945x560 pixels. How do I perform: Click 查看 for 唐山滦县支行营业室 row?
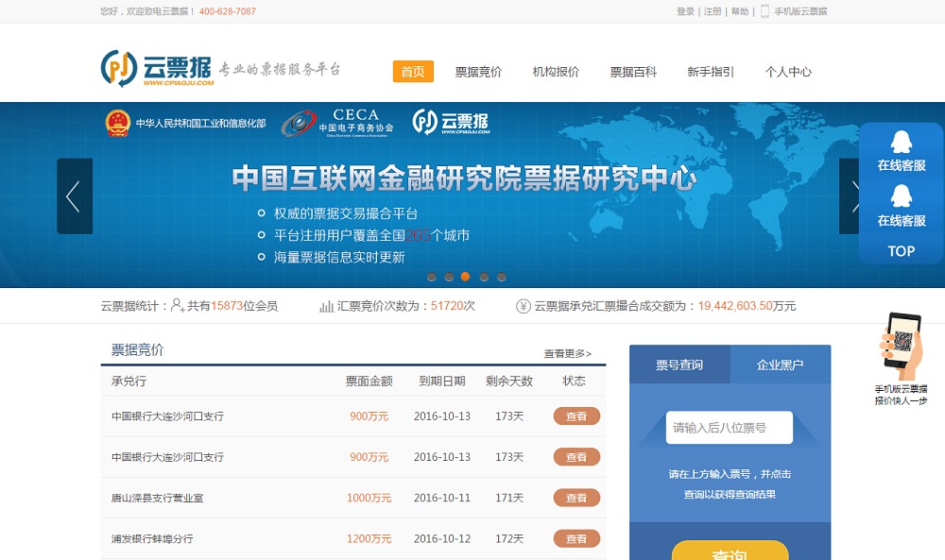pyautogui.click(x=576, y=498)
